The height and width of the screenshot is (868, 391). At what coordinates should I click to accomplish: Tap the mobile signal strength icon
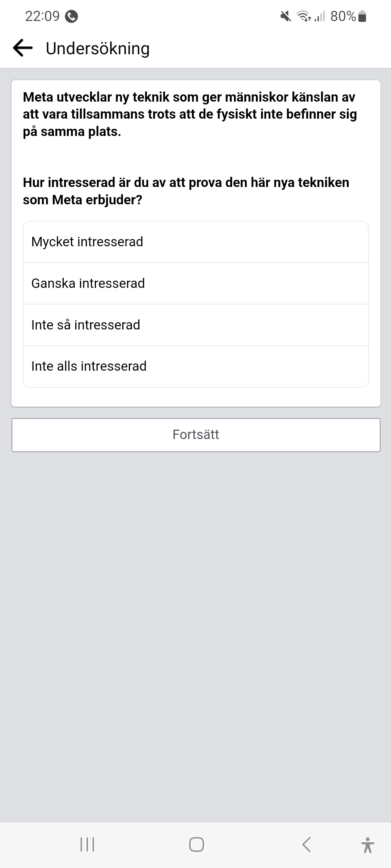[319, 16]
